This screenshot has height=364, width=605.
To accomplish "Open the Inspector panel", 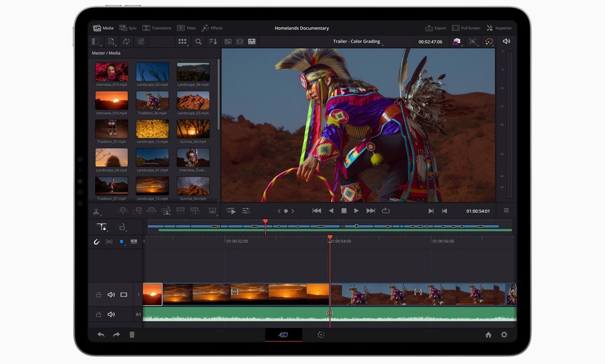I will click(499, 28).
